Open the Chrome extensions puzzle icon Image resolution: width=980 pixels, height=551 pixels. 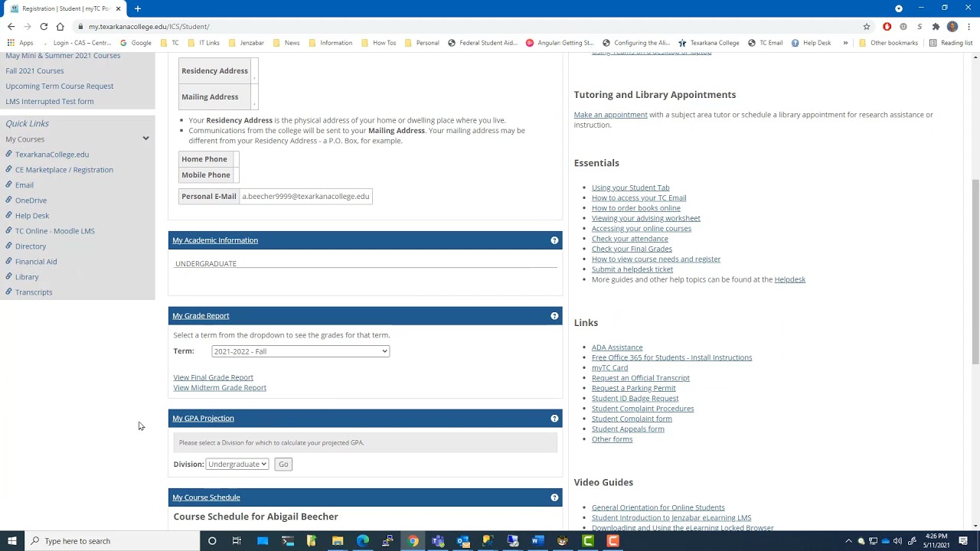coord(936,27)
